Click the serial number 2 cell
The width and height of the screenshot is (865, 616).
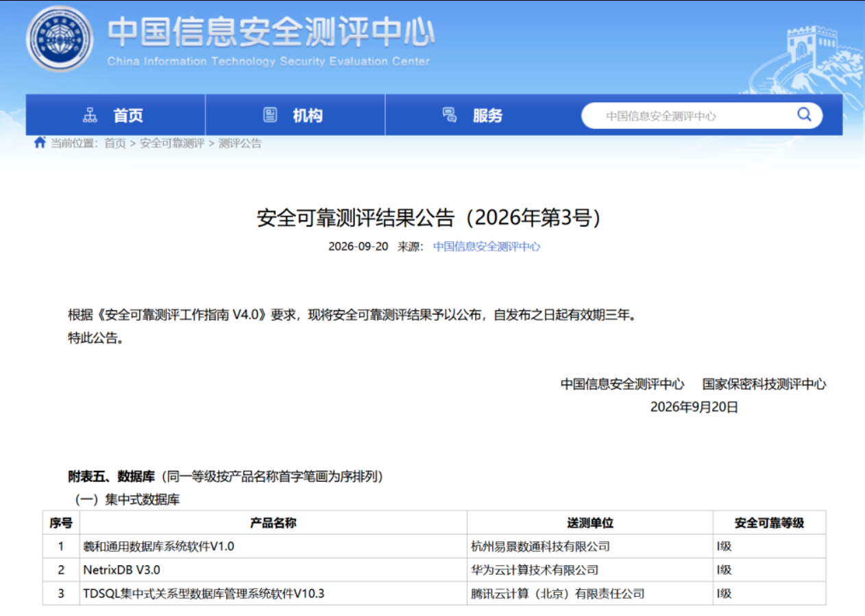(x=61, y=569)
